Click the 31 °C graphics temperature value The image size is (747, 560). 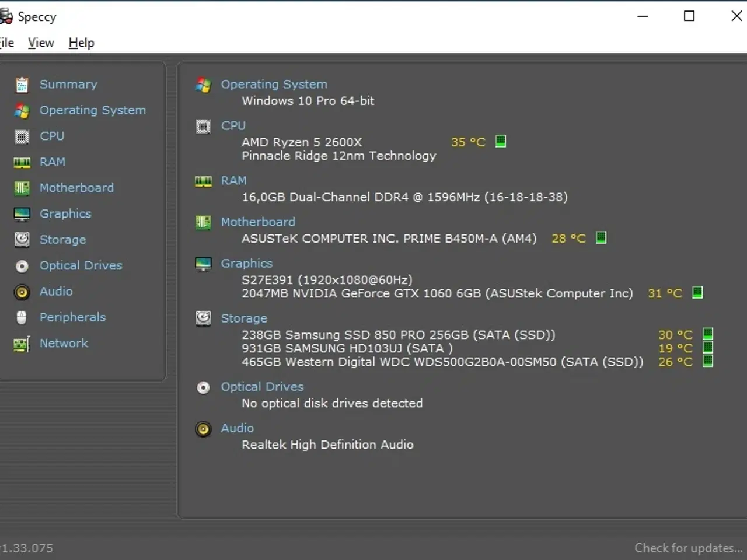(x=665, y=293)
